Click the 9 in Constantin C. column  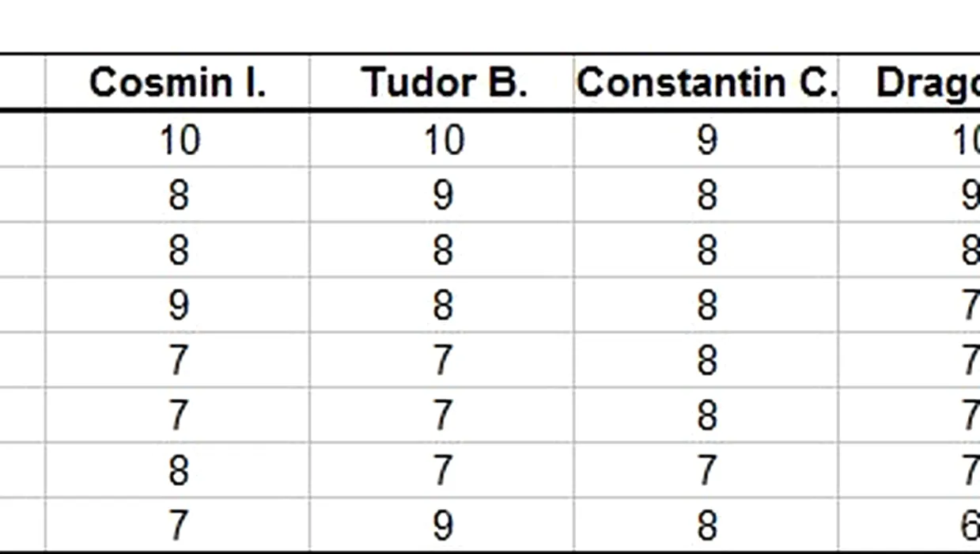(x=706, y=140)
